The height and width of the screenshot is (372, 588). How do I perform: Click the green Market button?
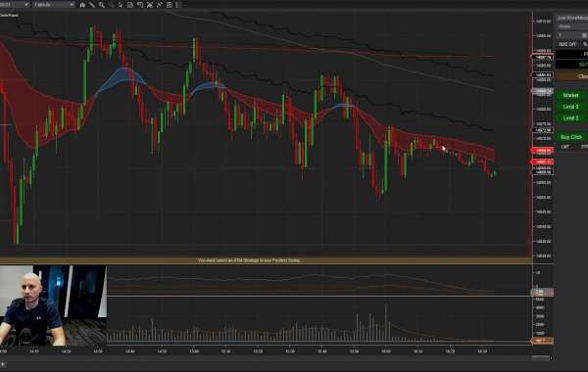[x=571, y=96]
